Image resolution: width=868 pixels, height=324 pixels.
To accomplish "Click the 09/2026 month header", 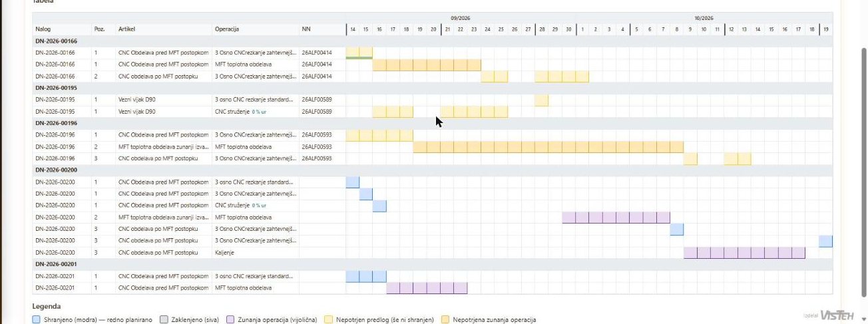I will tap(460, 18).
